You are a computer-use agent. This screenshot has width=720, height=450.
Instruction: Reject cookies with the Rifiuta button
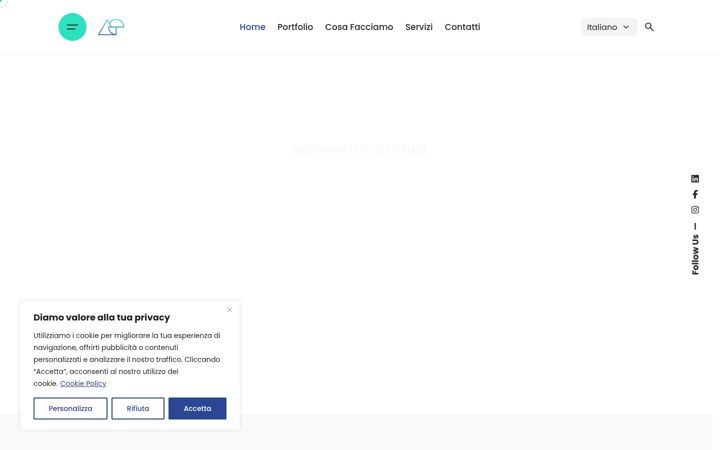138,408
